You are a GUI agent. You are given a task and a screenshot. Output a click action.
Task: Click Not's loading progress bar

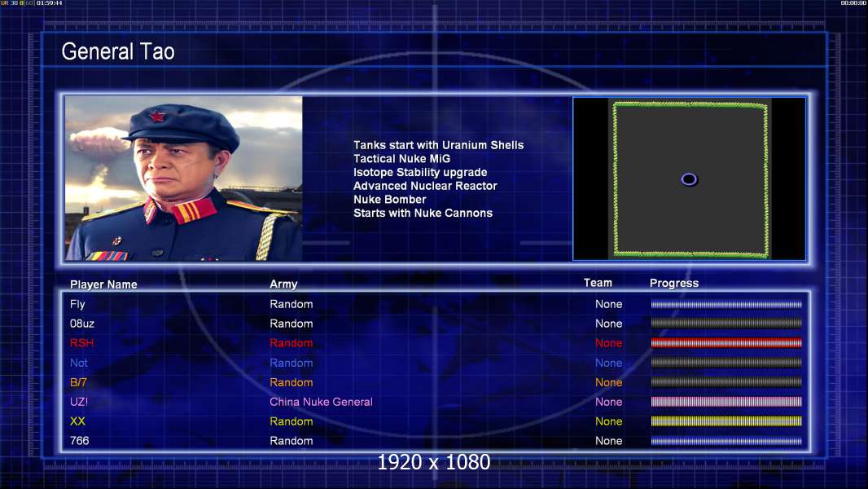[x=726, y=363]
